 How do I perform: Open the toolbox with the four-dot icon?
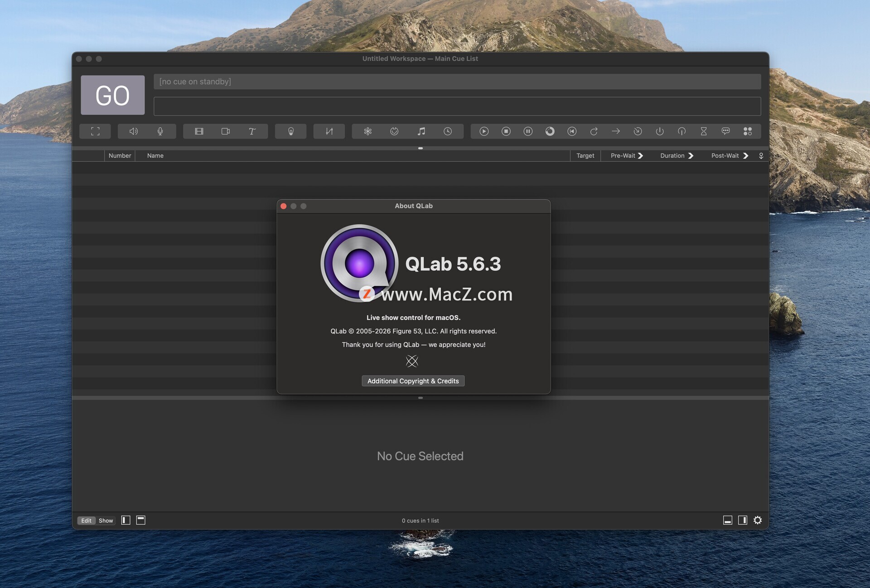pos(748,131)
